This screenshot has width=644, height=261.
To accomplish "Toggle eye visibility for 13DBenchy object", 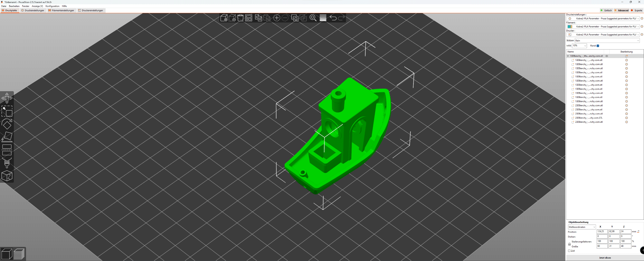I will click(607, 56).
